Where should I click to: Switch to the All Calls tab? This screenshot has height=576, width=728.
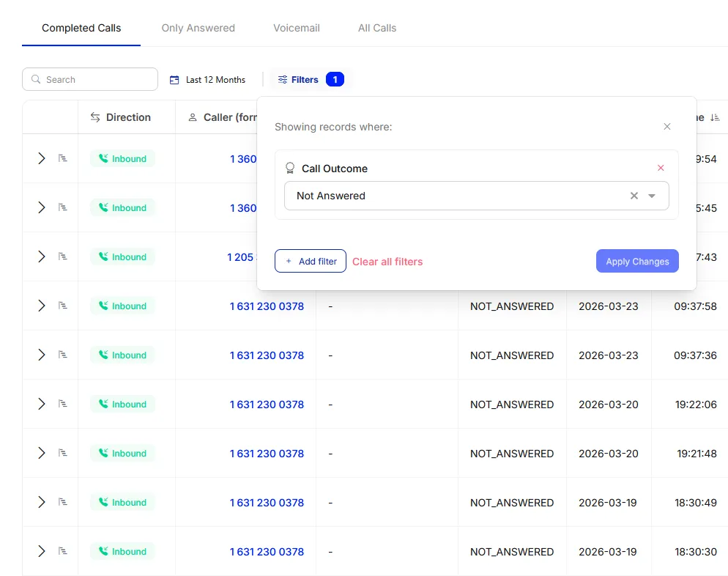tap(377, 28)
